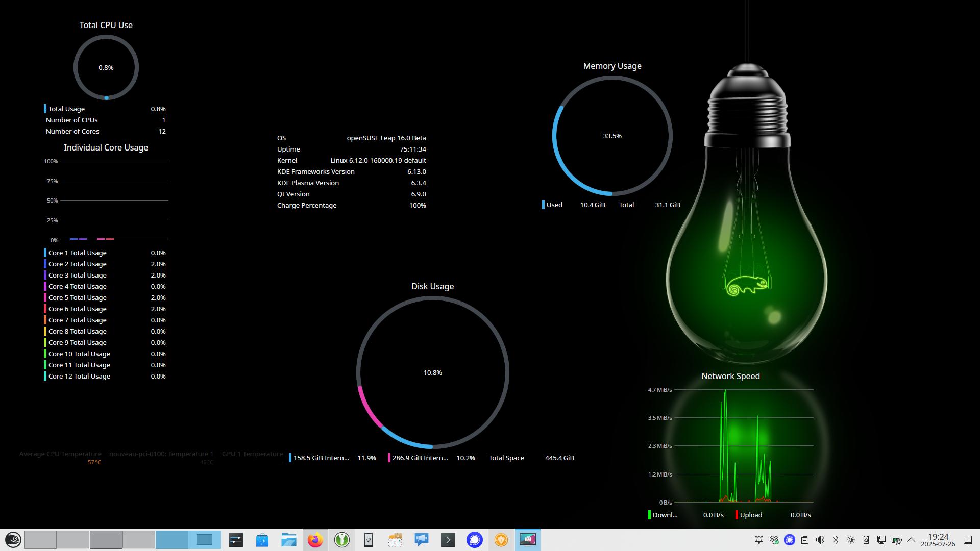Launch the Konsole terminal
Viewport: 980px width, 551px height.
coord(448,540)
